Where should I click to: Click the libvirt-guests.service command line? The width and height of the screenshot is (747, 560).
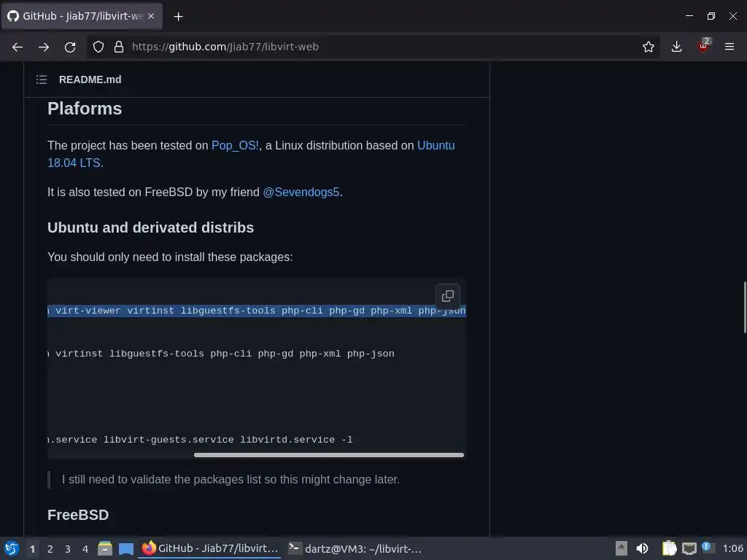(x=200, y=440)
